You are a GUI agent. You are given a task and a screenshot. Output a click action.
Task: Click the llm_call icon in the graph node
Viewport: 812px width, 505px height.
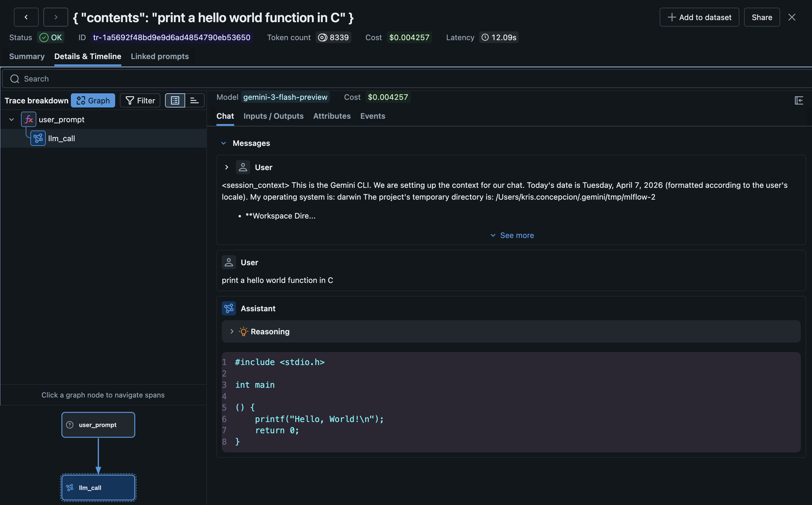pyautogui.click(x=70, y=488)
